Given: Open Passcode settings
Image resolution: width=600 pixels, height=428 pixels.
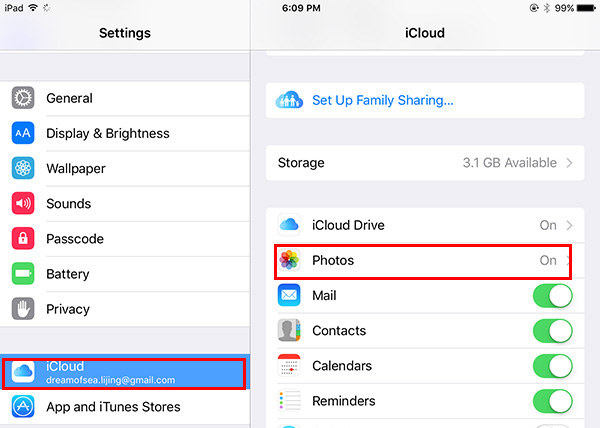Looking at the screenshot, I should tap(125, 239).
